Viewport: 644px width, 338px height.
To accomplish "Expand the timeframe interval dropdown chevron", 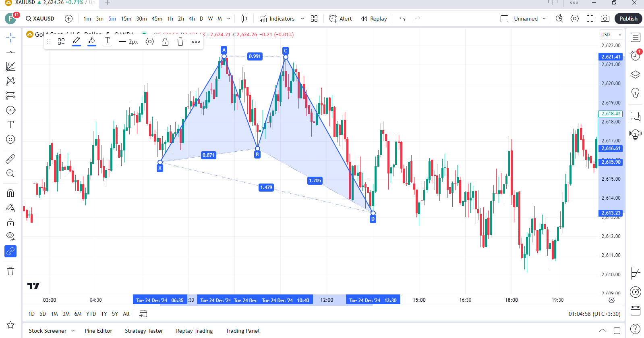I will (229, 19).
